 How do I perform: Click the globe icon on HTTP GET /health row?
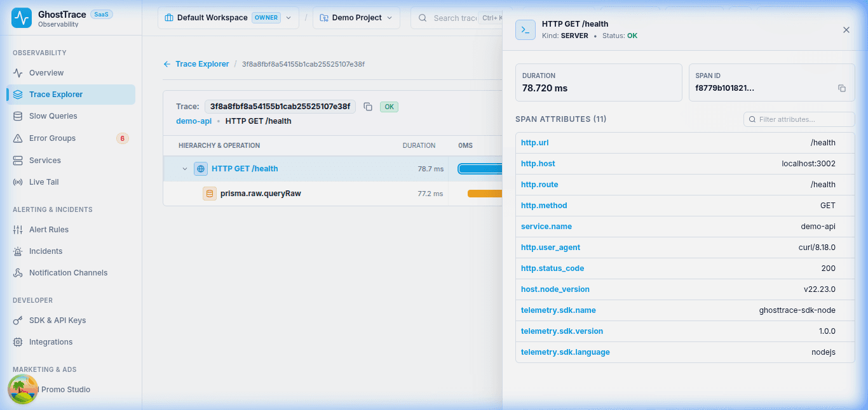tap(201, 169)
